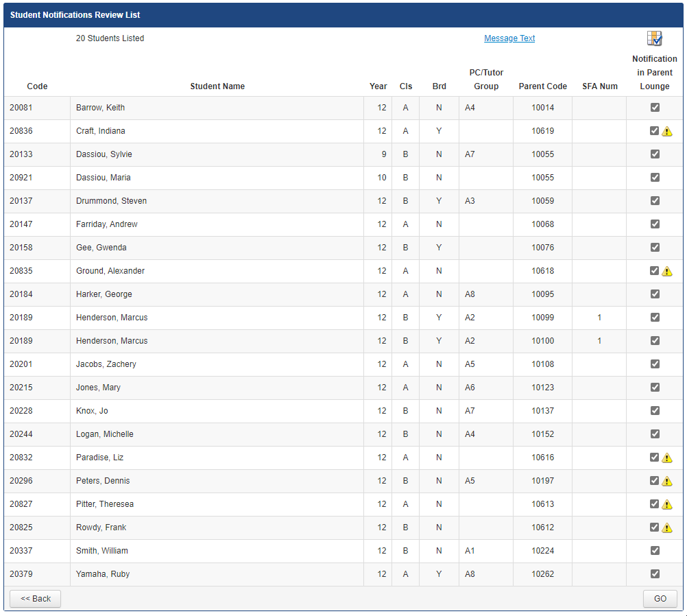Screen dimensions: 687x616
Task: Click warning icon in Rowdy, Frank row
Action: tap(667, 528)
